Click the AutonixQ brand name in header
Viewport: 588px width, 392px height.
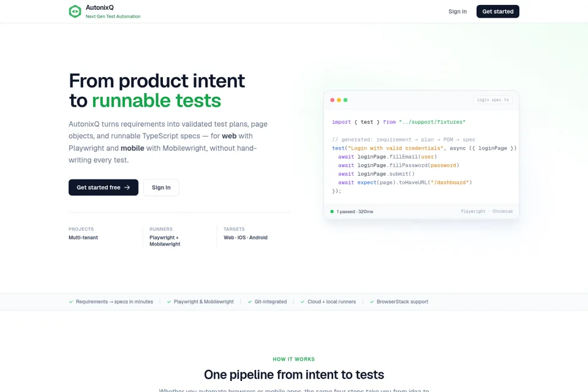point(100,7)
